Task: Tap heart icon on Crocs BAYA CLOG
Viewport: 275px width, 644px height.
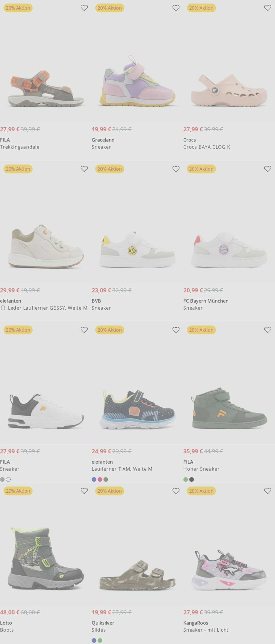Action: click(268, 8)
